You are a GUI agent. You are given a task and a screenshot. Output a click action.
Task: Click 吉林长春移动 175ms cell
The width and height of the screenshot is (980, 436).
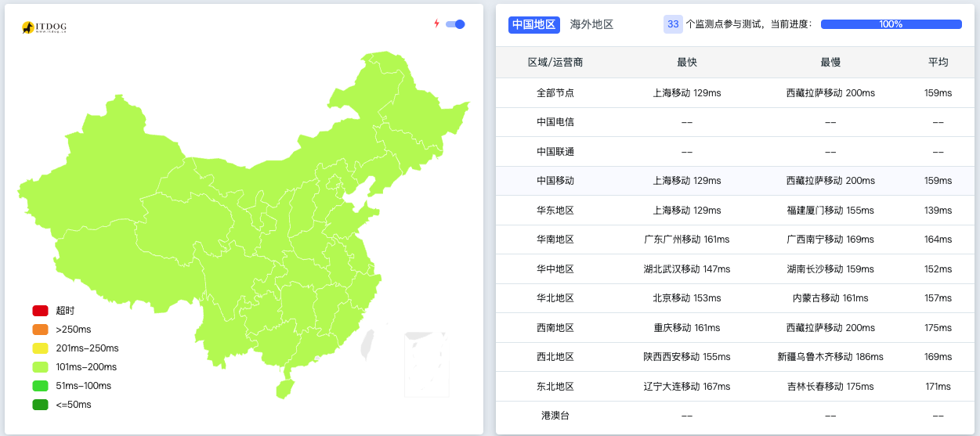(x=830, y=387)
